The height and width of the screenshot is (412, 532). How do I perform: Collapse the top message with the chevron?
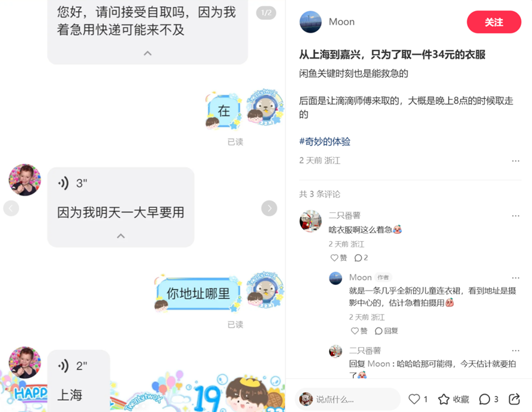(147, 53)
